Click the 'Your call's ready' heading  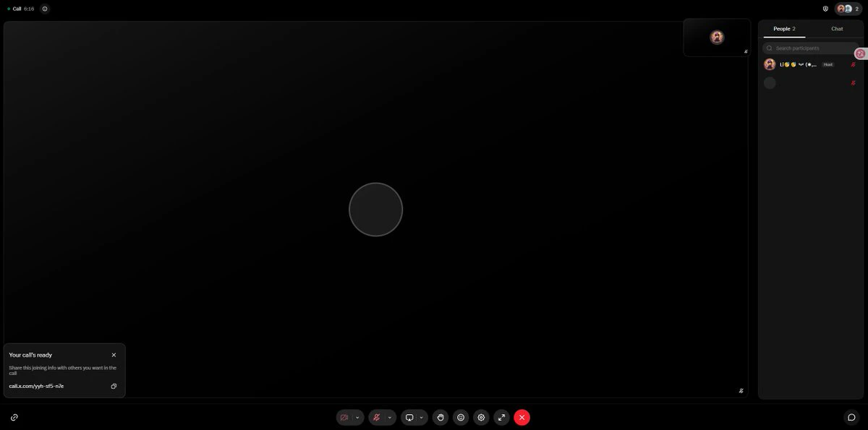tap(30, 355)
